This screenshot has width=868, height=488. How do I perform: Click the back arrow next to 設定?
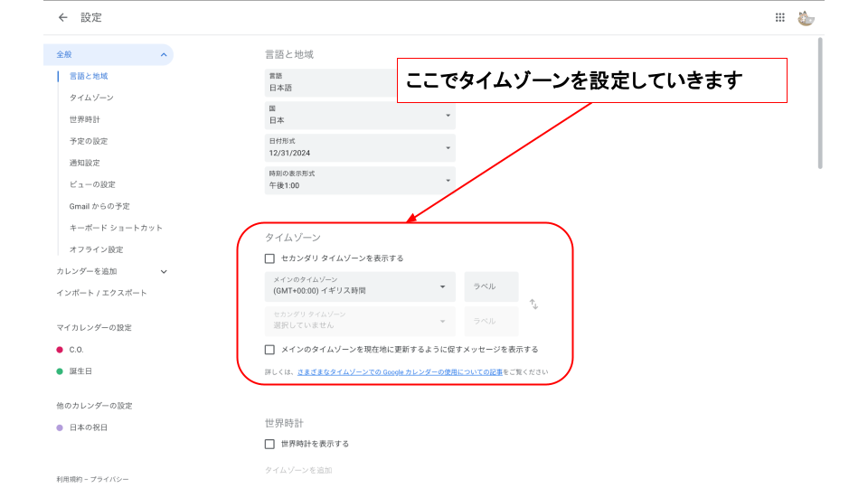[x=62, y=17]
